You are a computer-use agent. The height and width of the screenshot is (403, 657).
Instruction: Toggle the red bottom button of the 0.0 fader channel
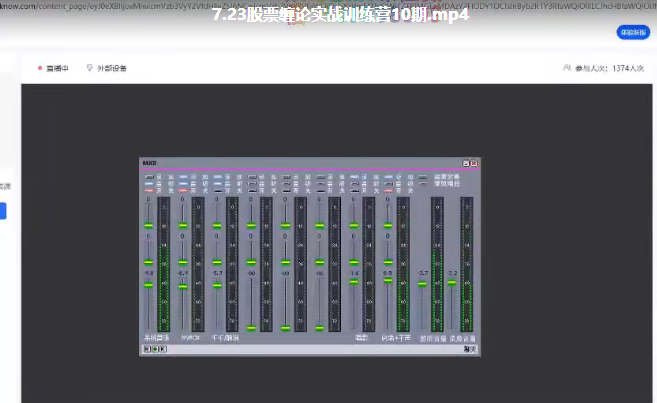click(388, 191)
